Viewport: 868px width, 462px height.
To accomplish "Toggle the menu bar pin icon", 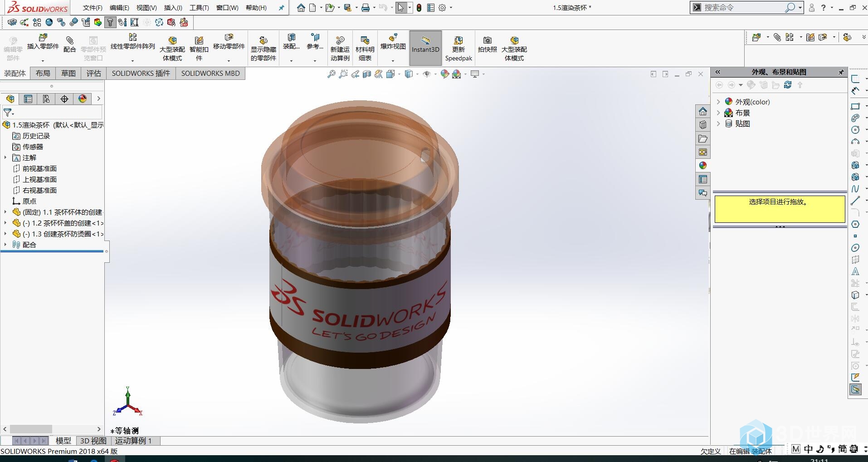I will coord(282,8).
